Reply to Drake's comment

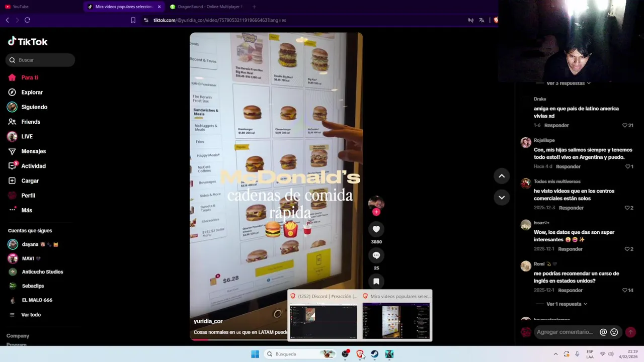(556, 125)
